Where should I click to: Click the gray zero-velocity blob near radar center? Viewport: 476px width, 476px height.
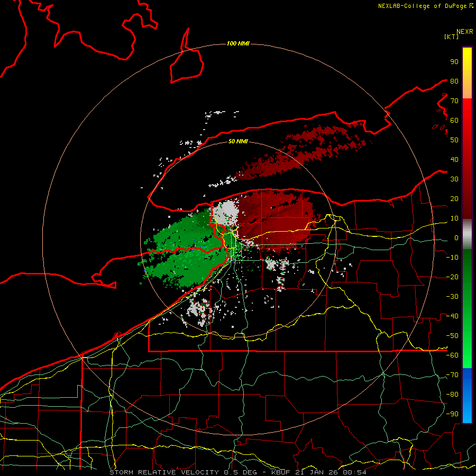coord(225,213)
